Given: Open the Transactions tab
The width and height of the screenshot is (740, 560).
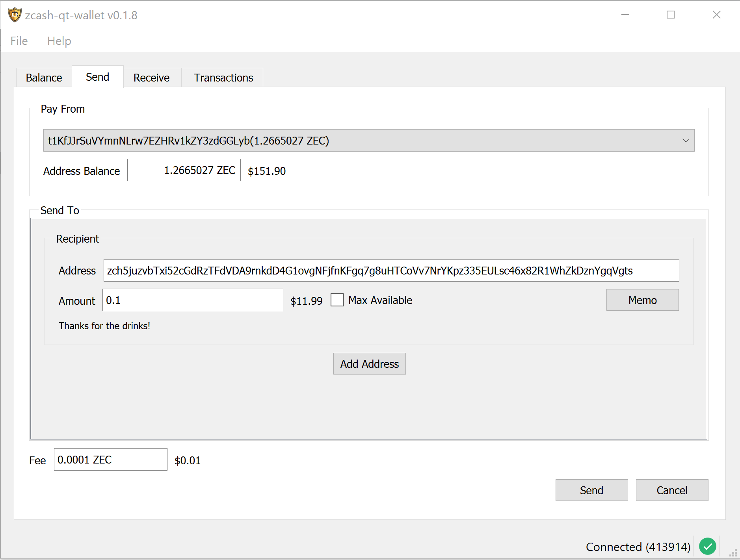Looking at the screenshot, I should 223,78.
